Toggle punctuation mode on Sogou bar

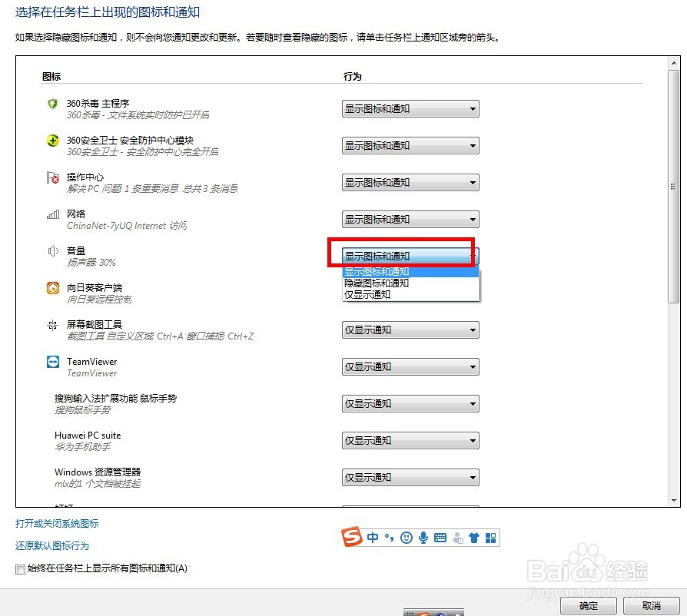[x=389, y=538]
